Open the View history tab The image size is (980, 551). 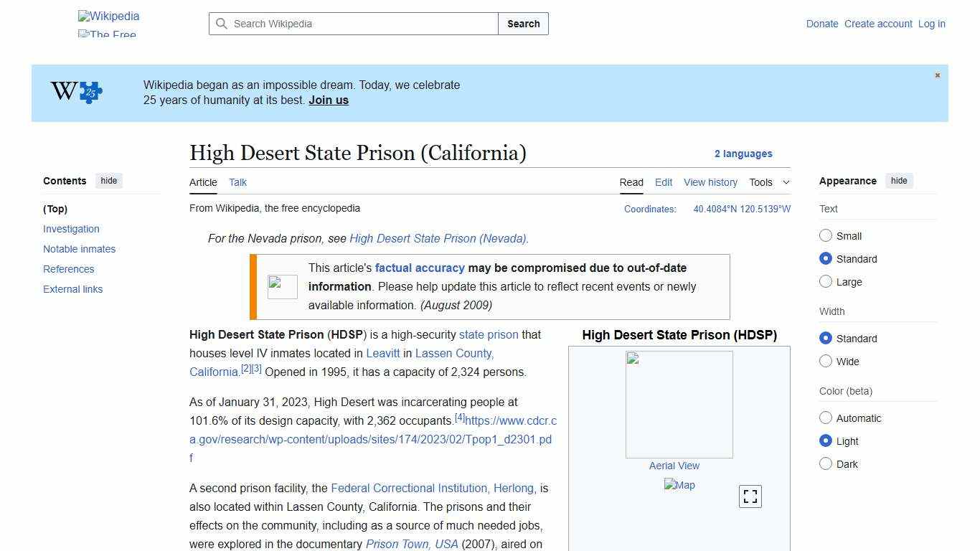[710, 182]
